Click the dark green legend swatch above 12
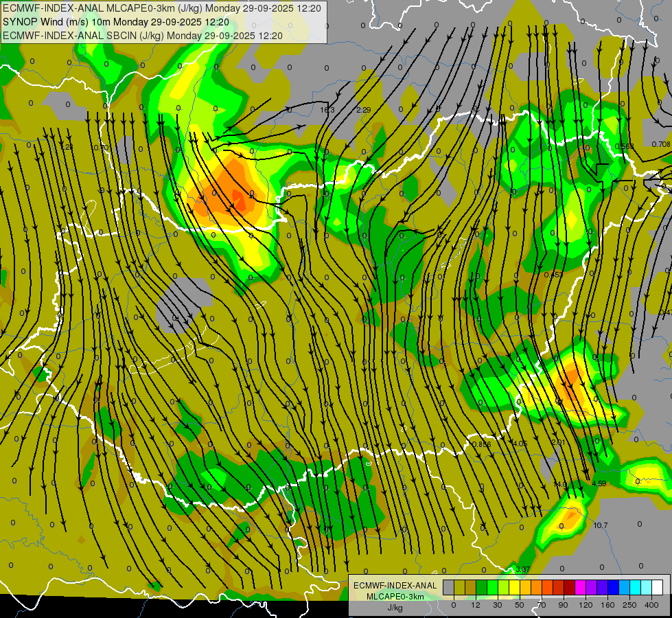The image size is (672, 618). [x=482, y=587]
